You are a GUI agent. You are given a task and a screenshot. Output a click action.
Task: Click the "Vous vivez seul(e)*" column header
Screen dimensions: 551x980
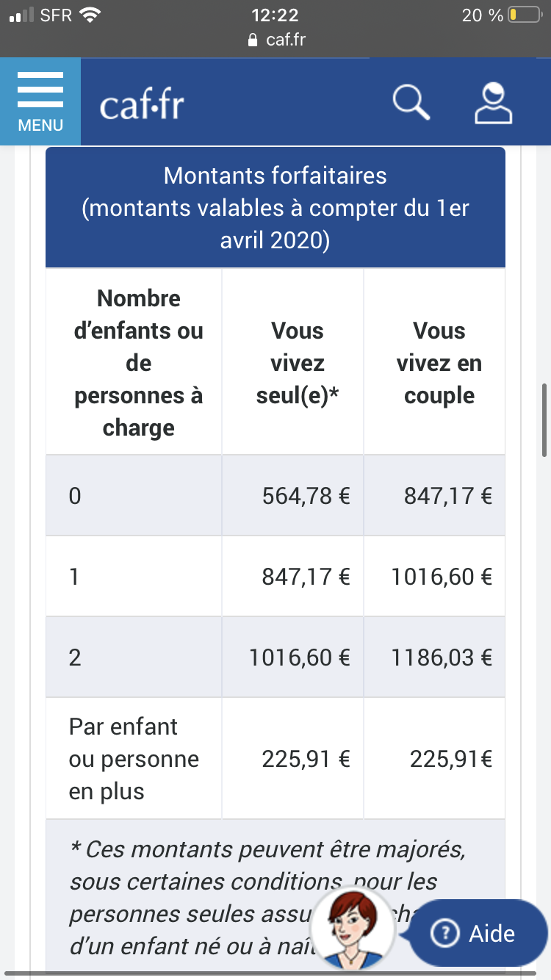pos(297,363)
